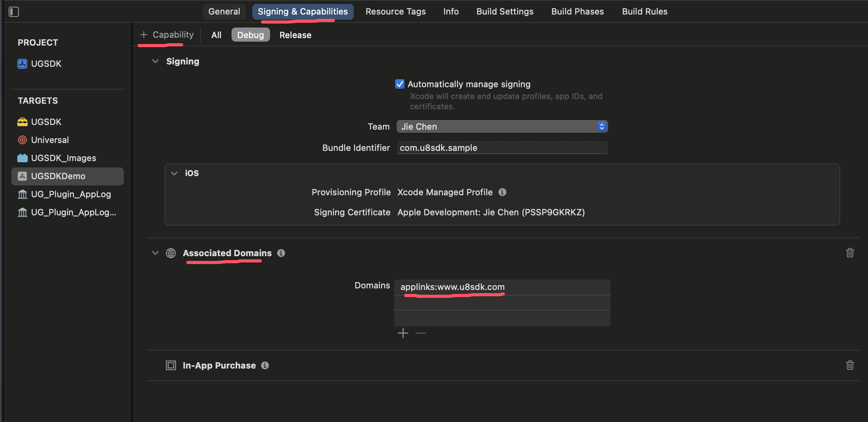868x422 pixels.
Task: Click the Associated Domains globe icon
Action: coord(171,253)
